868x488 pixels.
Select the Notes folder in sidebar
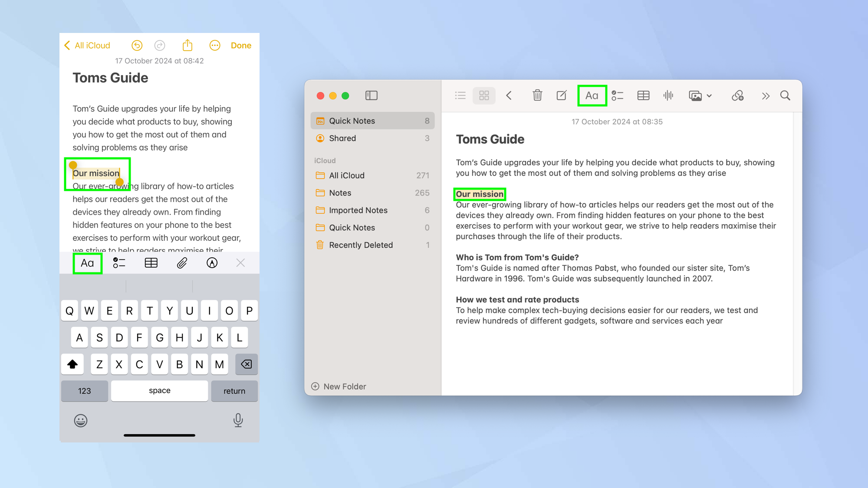pyautogui.click(x=340, y=193)
